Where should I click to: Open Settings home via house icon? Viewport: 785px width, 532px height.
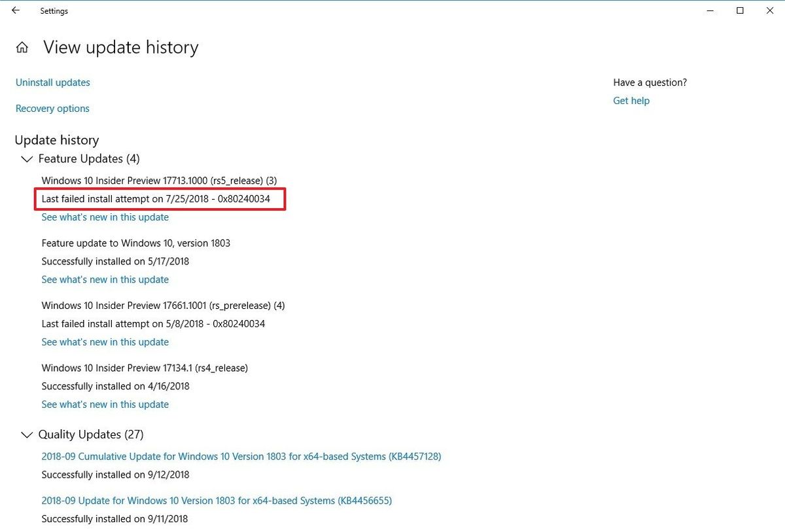point(22,48)
